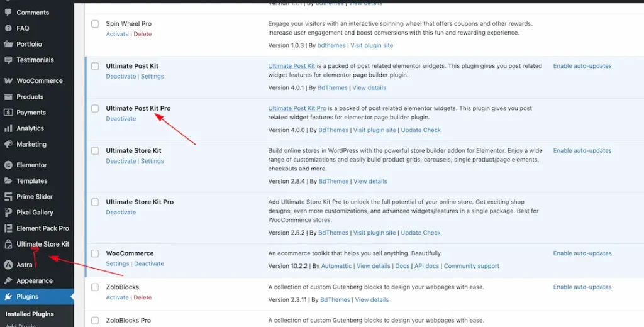Open WooCommerce Community support link
Screen dimensions: 644x327
click(x=471, y=266)
